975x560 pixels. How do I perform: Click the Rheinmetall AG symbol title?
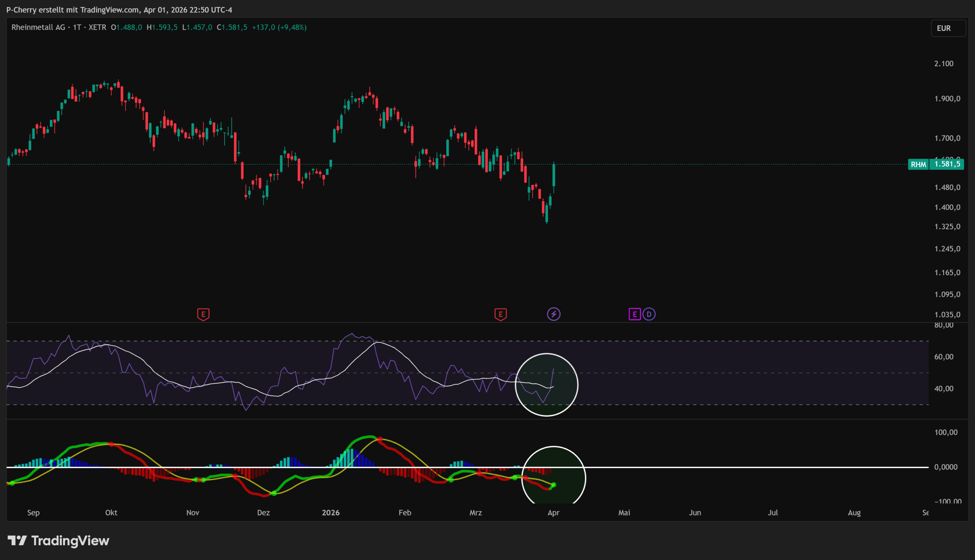tap(38, 27)
